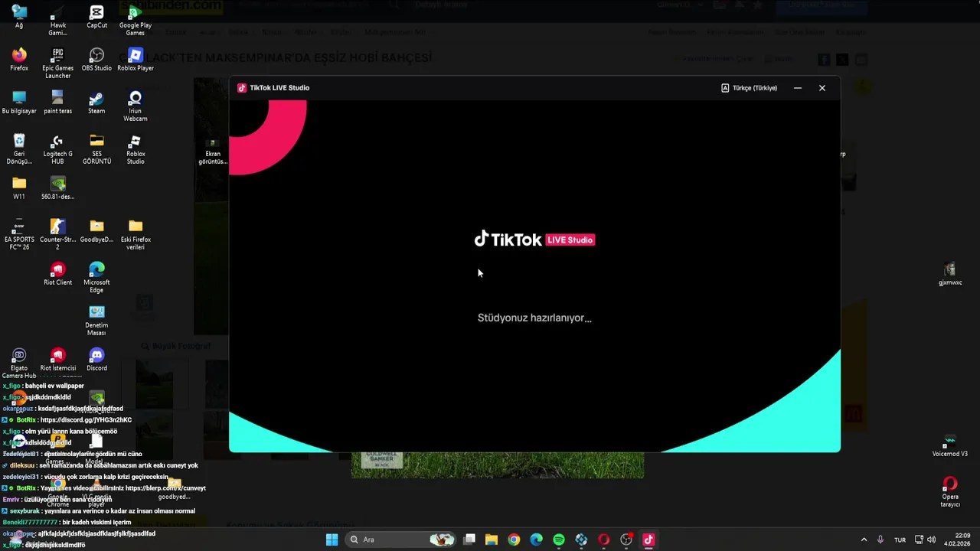Open the discord.gg link in chat overlay
Screen dimensions: 980x551
pyautogui.click(x=84, y=420)
